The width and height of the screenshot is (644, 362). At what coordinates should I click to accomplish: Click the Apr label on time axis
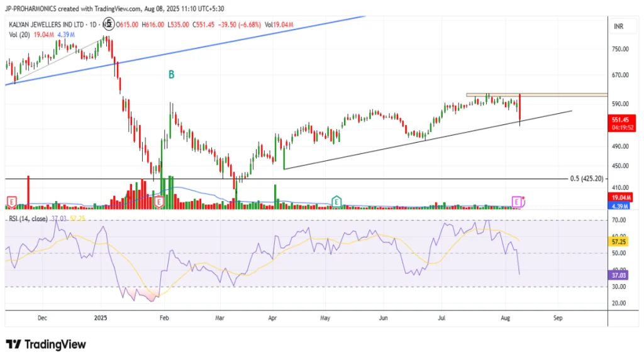[x=272, y=318]
